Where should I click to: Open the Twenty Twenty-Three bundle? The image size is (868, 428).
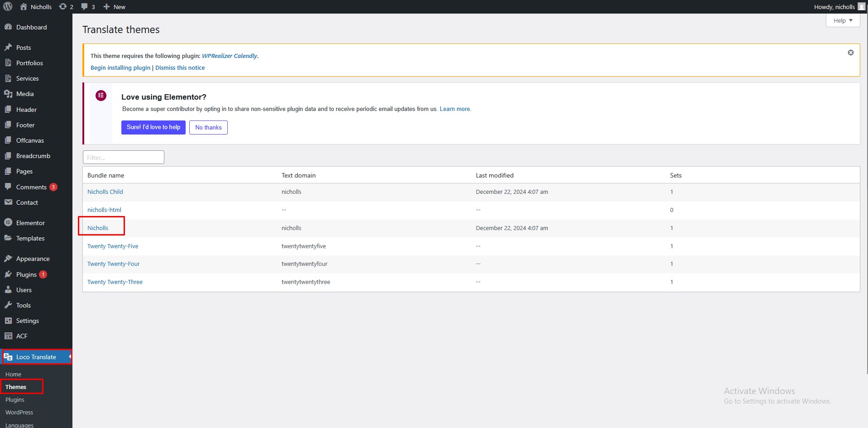coord(115,282)
